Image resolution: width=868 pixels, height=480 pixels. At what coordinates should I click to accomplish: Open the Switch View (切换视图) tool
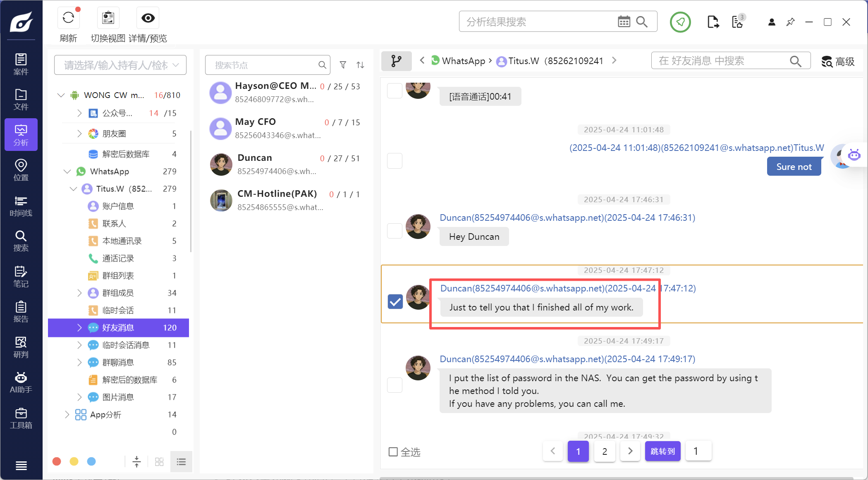pyautogui.click(x=108, y=18)
